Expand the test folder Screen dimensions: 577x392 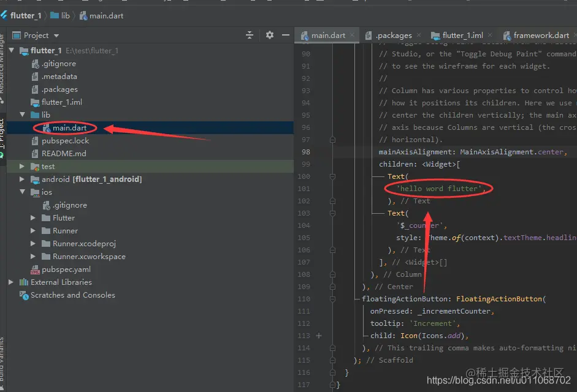(21, 166)
